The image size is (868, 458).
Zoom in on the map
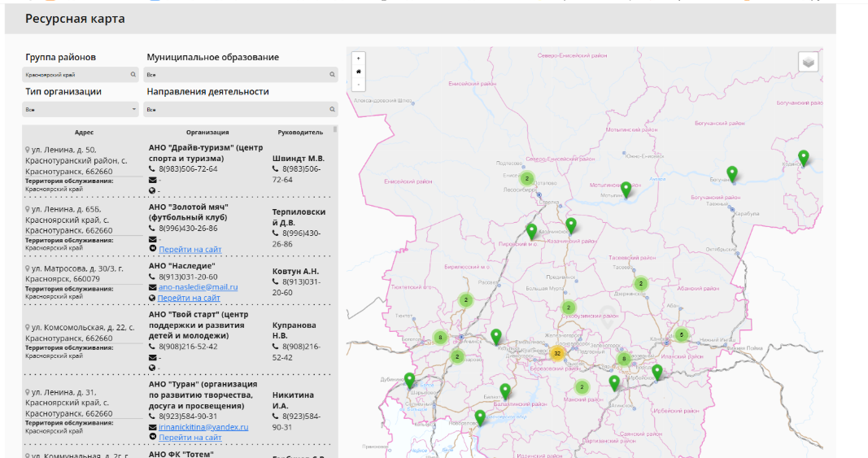[358, 58]
